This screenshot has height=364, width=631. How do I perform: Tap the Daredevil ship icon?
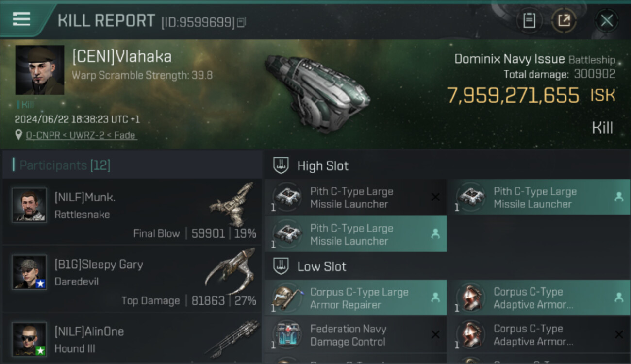[x=230, y=271]
